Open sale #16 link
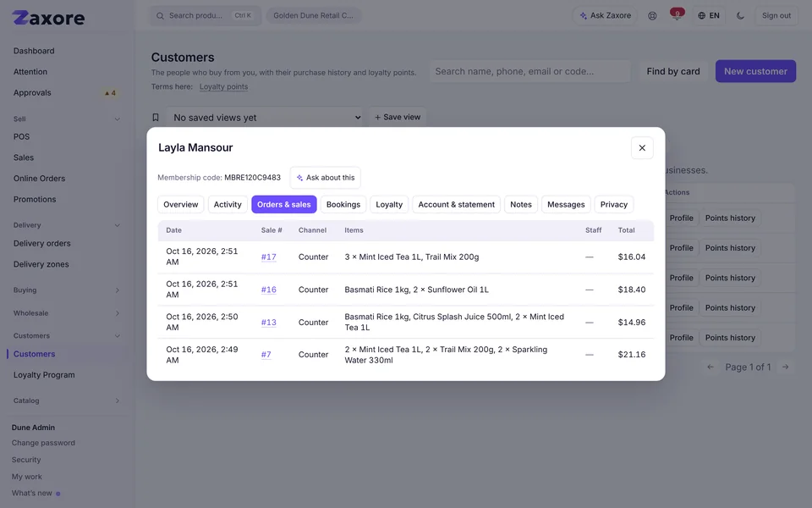Viewport: 812px width, 508px height. pyautogui.click(x=269, y=290)
